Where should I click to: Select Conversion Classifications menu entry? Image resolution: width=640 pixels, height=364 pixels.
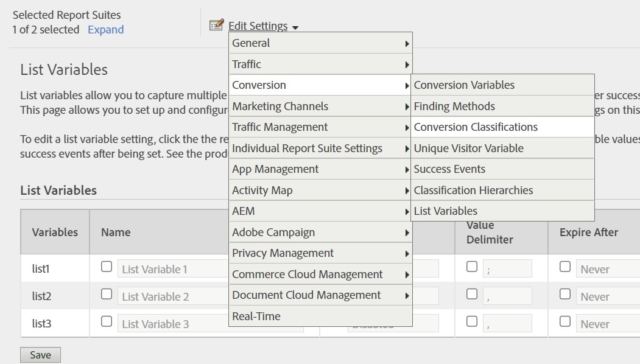coord(476,127)
